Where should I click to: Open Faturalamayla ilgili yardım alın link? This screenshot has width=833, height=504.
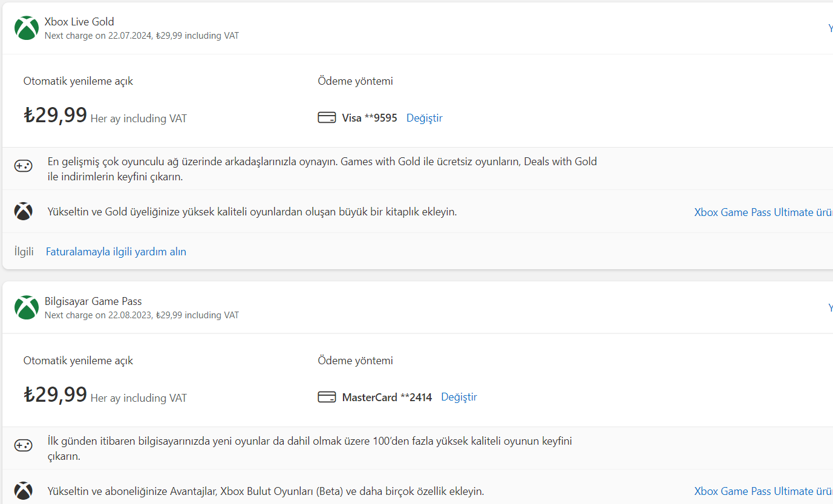pos(116,252)
